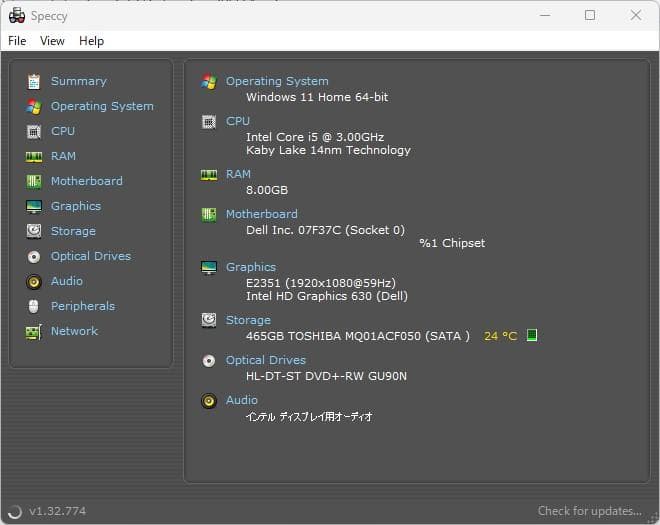Click the green temperature indicator beside 24 °C
Image resolution: width=660 pixels, height=525 pixels.
(532, 336)
